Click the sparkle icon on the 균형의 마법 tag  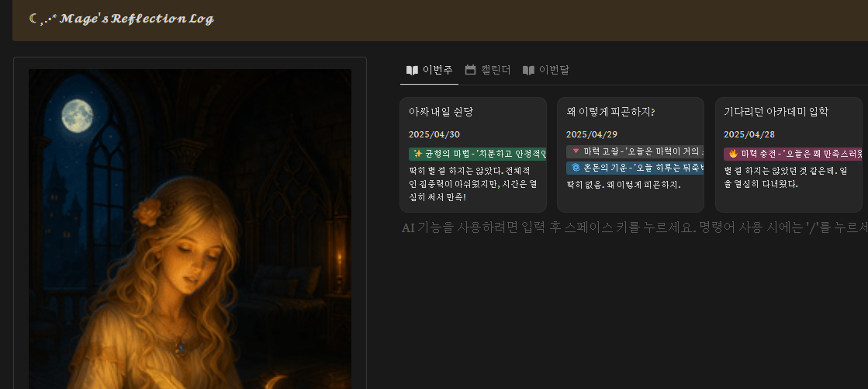417,153
